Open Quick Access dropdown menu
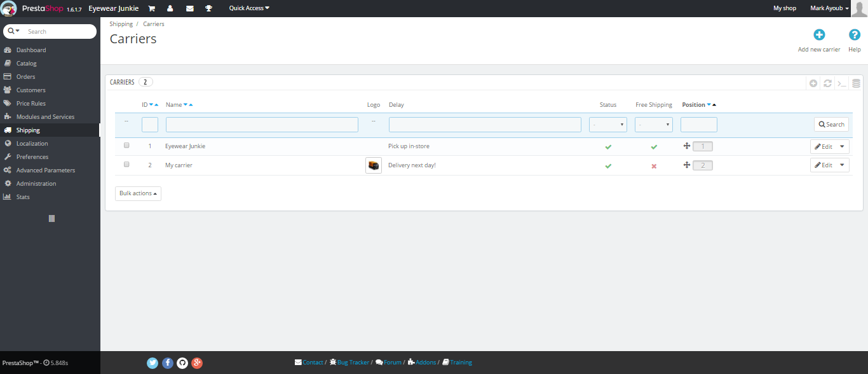Viewport: 868px width, 374px height. [x=249, y=8]
